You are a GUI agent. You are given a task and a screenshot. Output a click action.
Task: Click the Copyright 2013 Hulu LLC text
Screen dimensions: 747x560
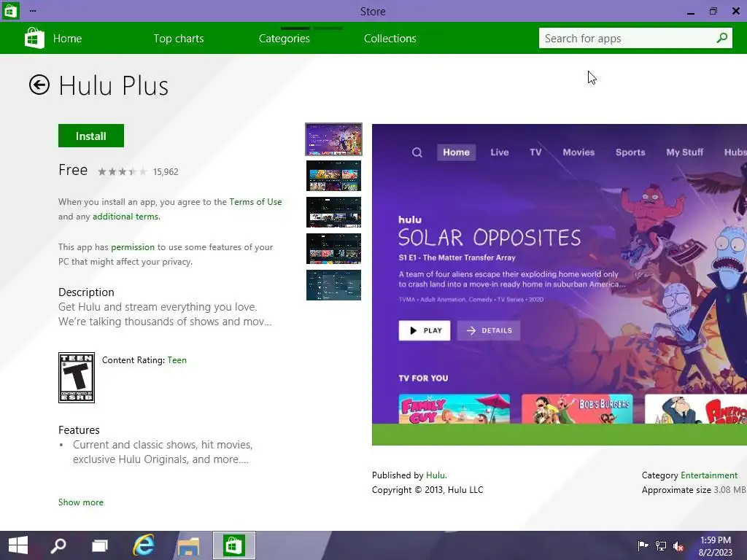tap(427, 490)
